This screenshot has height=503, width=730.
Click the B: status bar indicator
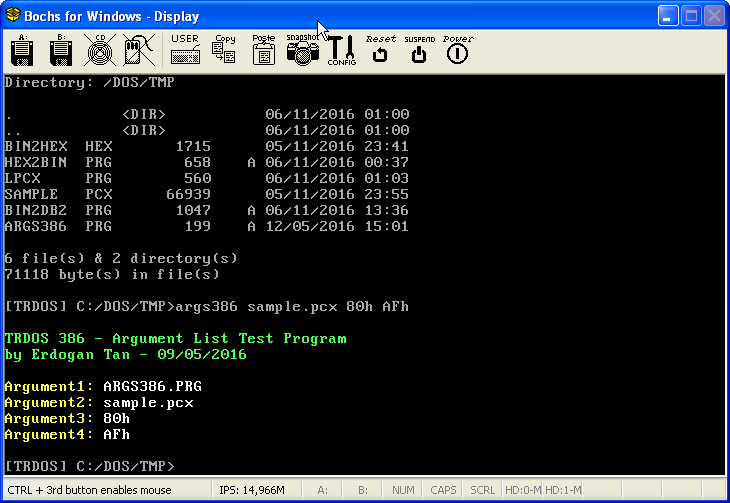[363, 490]
